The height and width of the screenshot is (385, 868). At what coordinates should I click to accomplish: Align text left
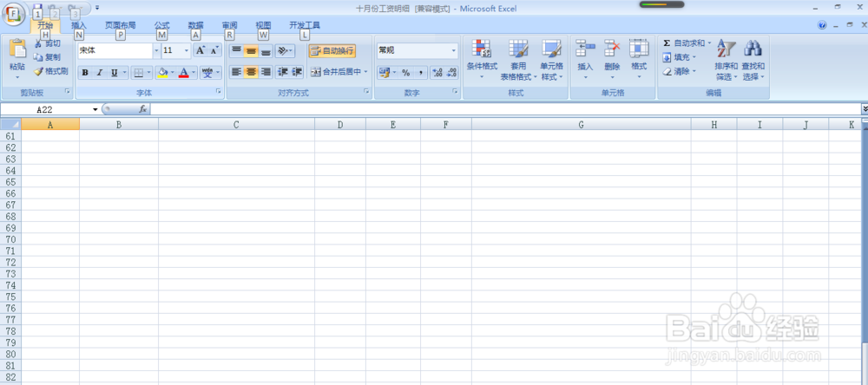(236, 72)
